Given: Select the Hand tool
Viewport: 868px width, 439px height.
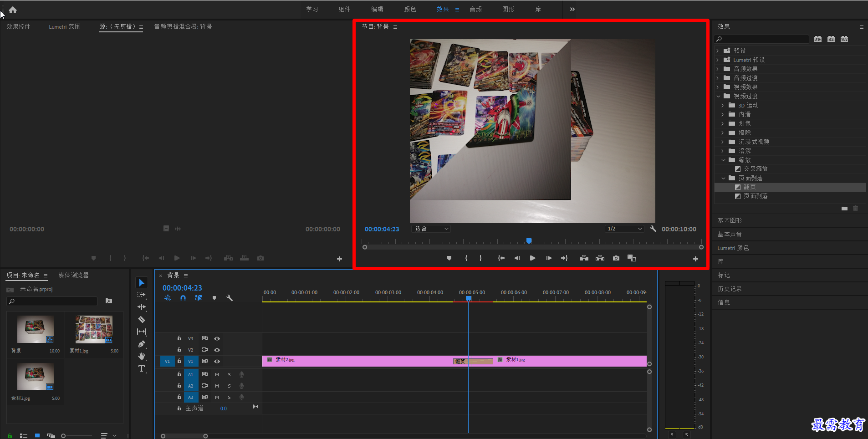Looking at the screenshot, I should tap(142, 356).
